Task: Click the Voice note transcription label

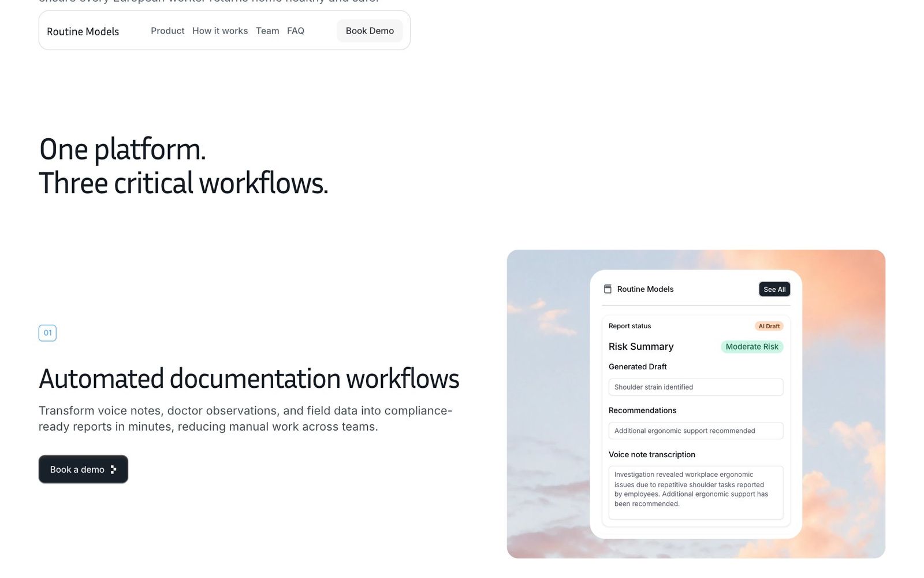Action: click(x=652, y=454)
